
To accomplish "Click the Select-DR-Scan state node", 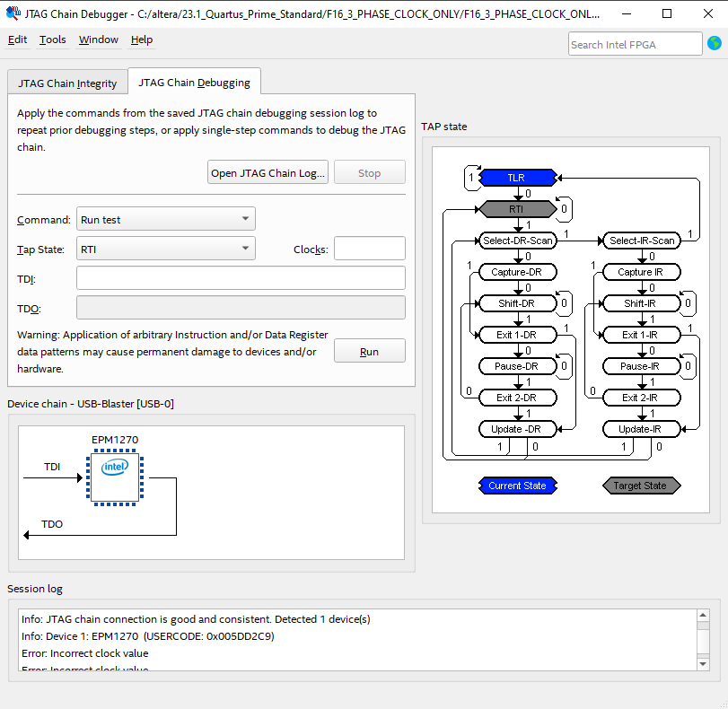I will click(x=517, y=241).
